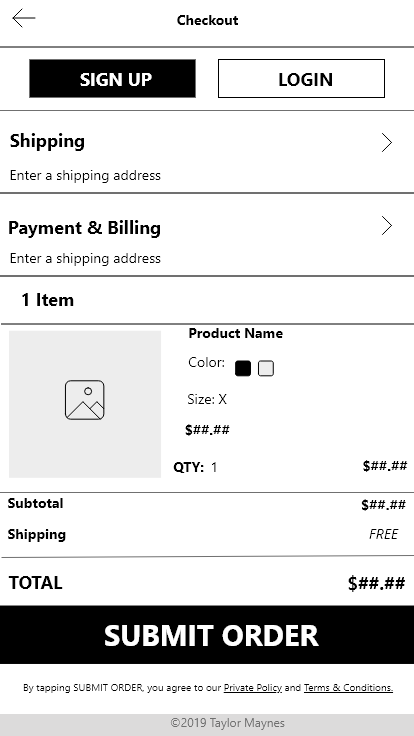Select the light gray color swatch
Screen dimensions: 414x736
266,368
